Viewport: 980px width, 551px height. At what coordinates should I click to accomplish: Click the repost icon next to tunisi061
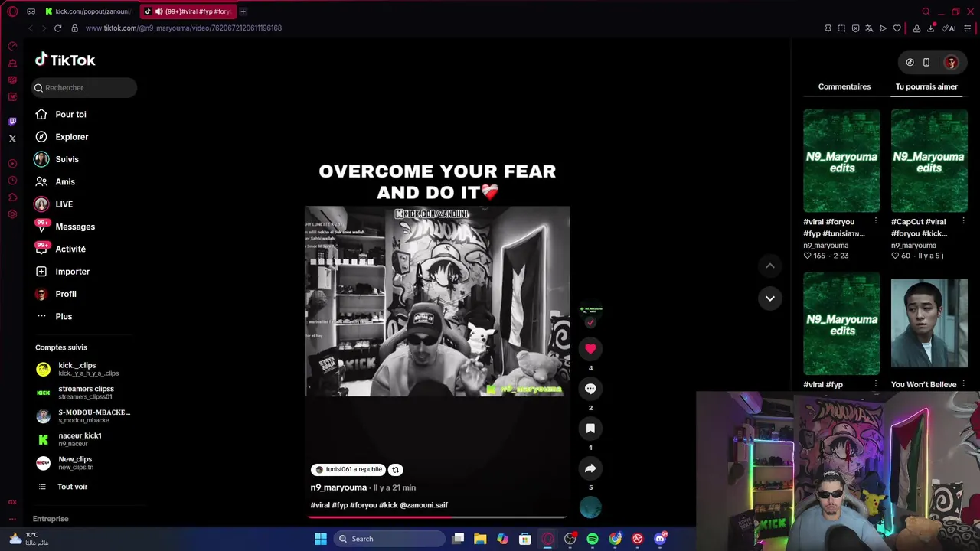[395, 470]
